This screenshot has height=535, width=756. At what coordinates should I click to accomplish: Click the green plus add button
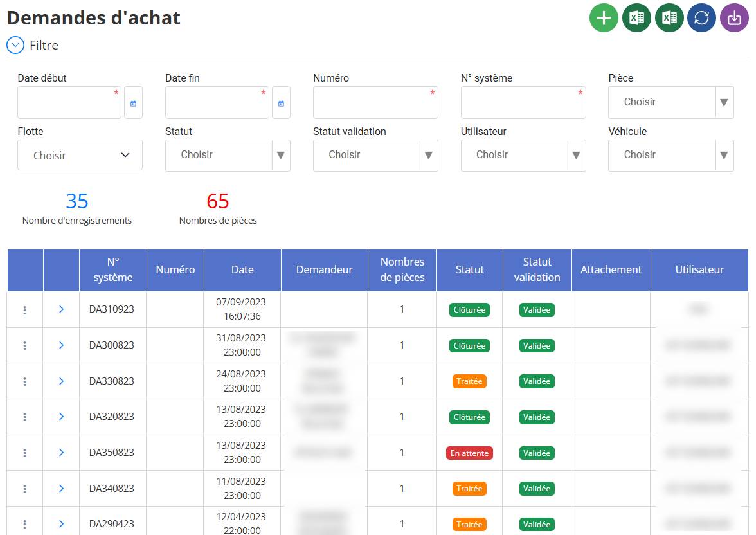click(x=604, y=18)
